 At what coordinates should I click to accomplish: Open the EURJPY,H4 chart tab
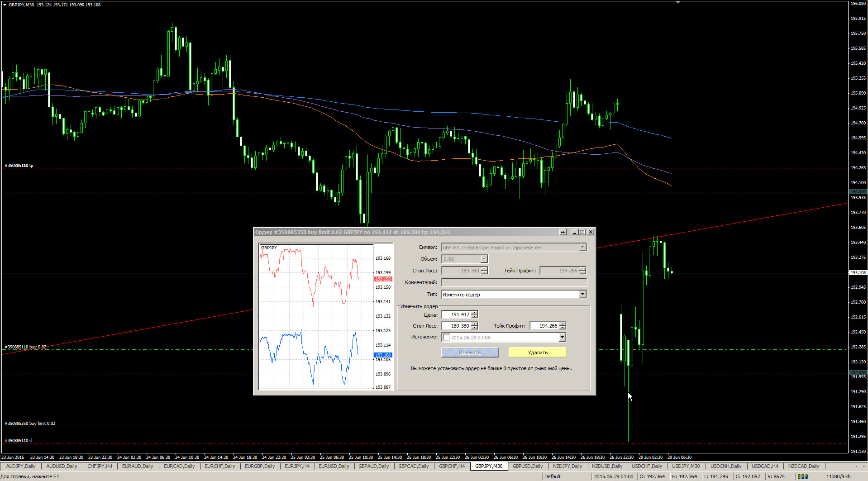click(x=297, y=466)
